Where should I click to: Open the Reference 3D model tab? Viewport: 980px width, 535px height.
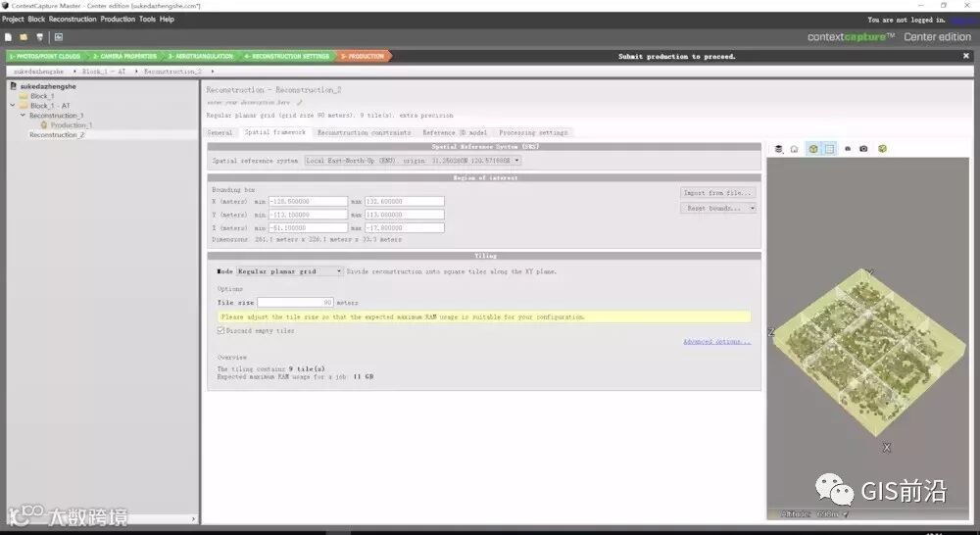coord(455,132)
